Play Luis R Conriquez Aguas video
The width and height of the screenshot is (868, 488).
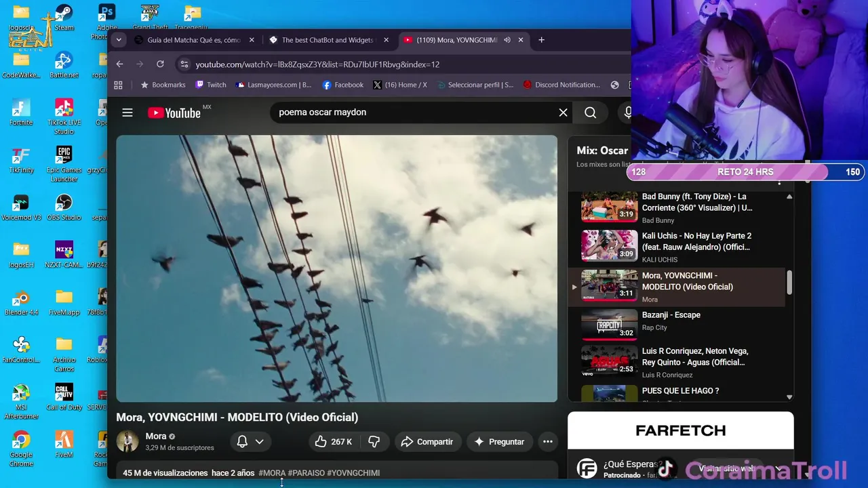(678, 363)
